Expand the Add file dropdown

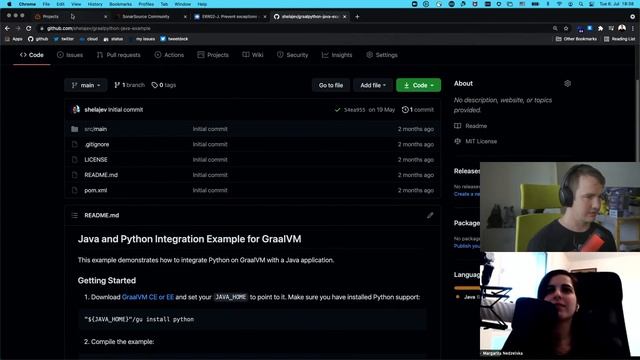(373, 85)
